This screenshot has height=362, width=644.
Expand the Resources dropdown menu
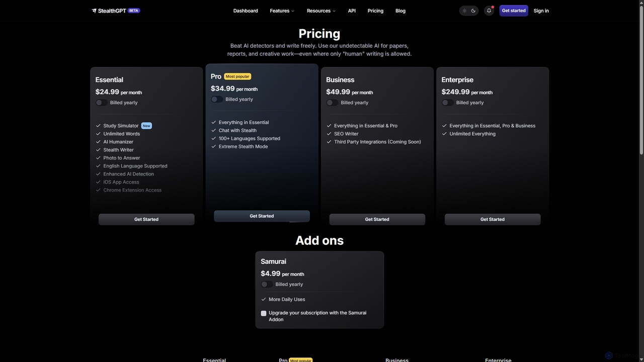pos(321,11)
